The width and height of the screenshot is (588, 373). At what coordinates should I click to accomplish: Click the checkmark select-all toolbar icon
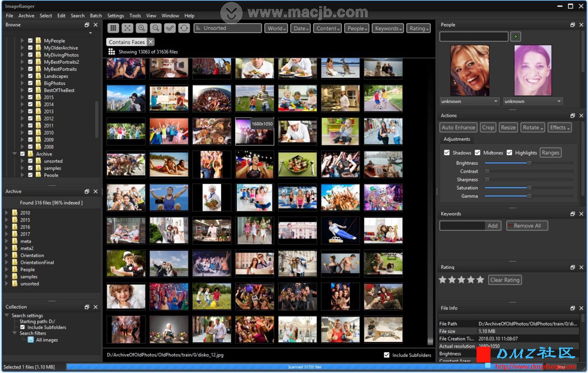point(170,28)
